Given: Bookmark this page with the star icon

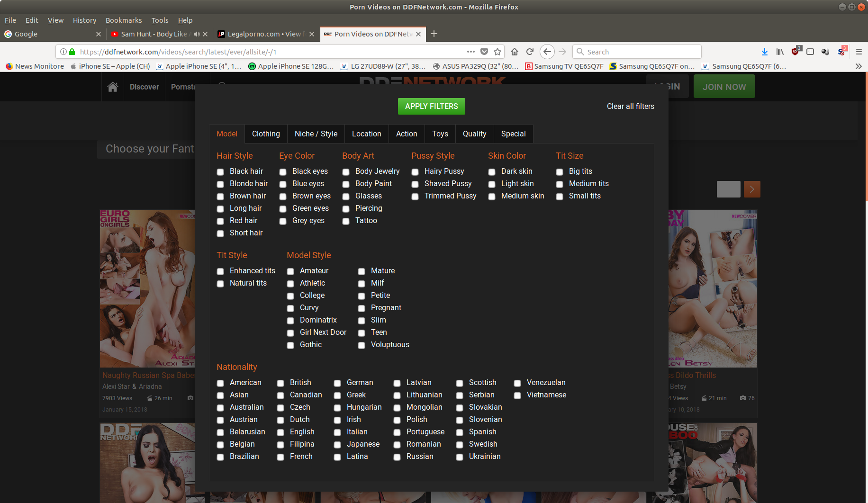Looking at the screenshot, I should [497, 52].
